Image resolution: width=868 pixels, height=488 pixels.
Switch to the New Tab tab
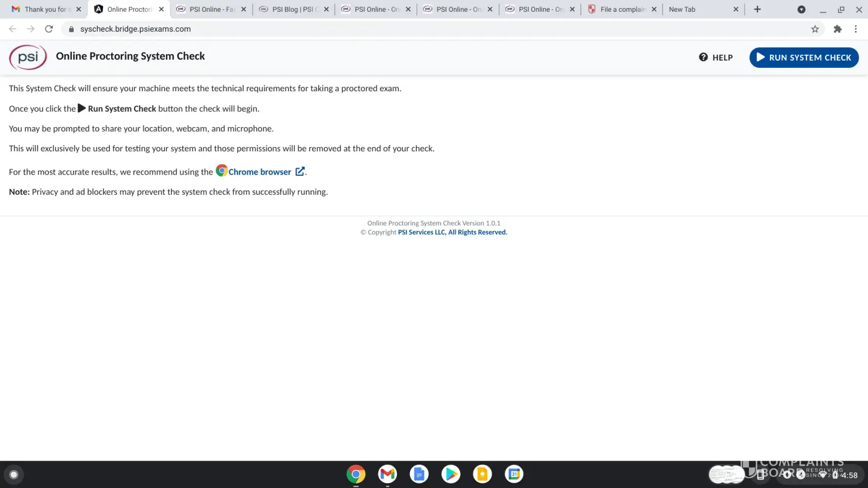(703, 9)
